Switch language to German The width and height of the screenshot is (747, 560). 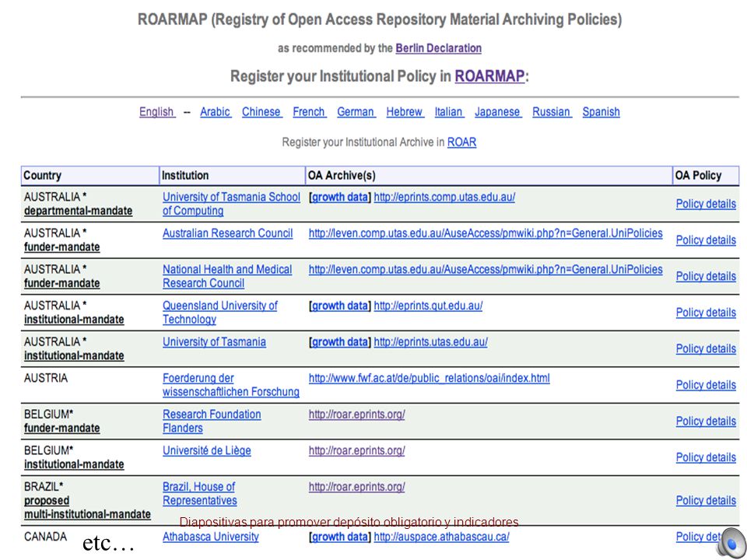(356, 112)
